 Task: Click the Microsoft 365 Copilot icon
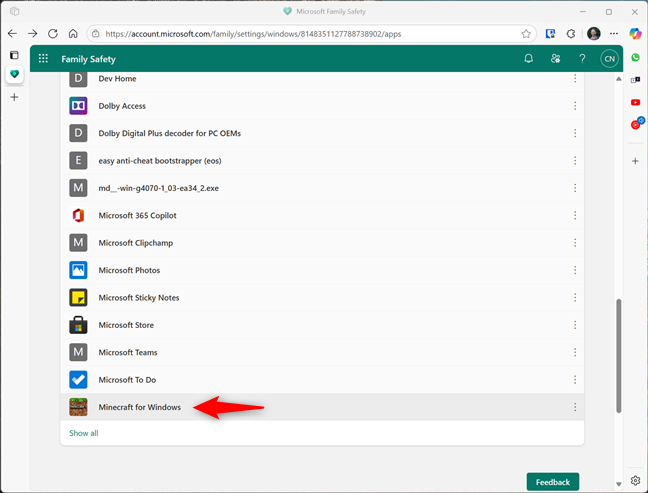pos(78,215)
